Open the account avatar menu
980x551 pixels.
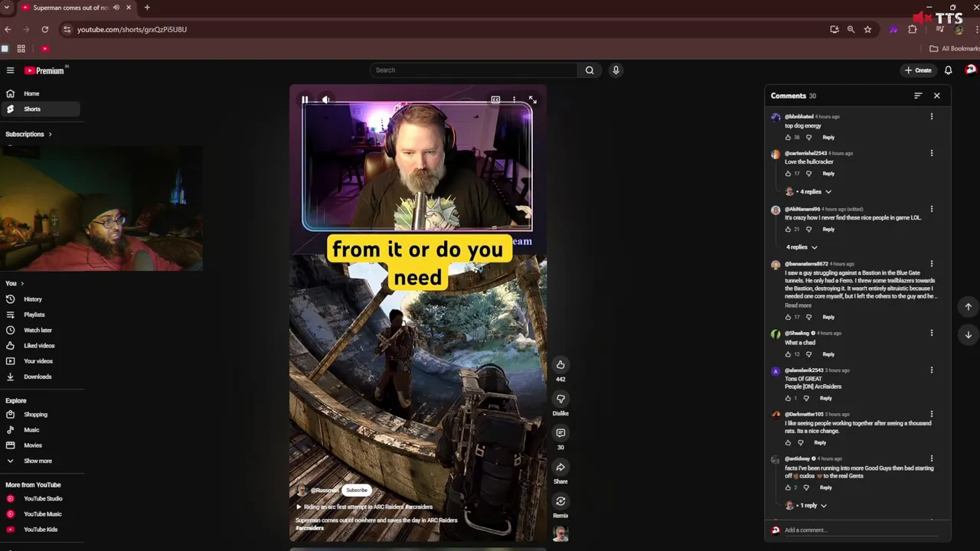pyautogui.click(x=971, y=70)
